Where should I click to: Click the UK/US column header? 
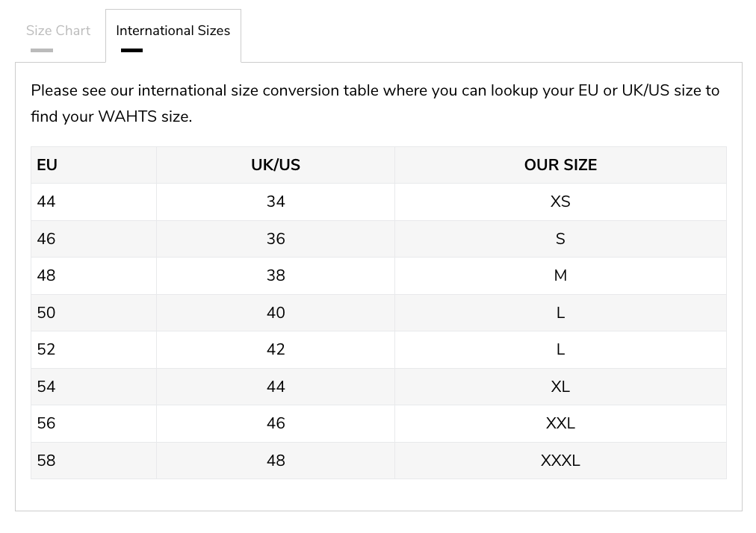[x=276, y=165]
